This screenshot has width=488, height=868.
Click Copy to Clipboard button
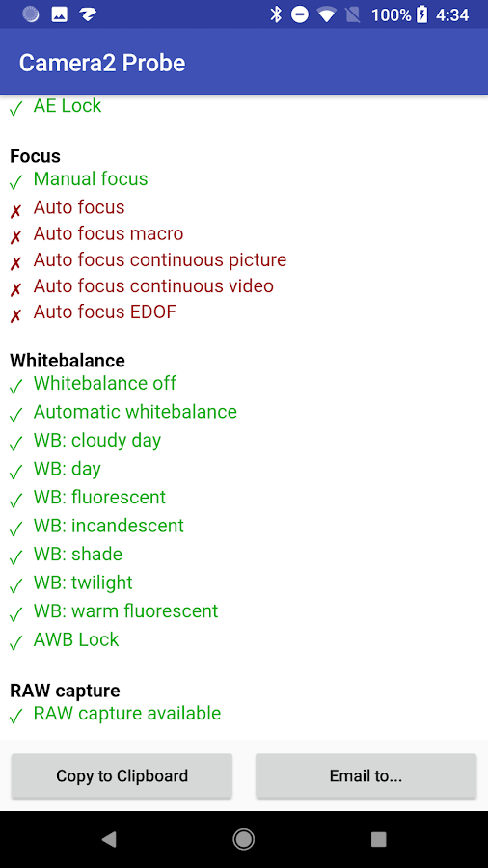(122, 775)
